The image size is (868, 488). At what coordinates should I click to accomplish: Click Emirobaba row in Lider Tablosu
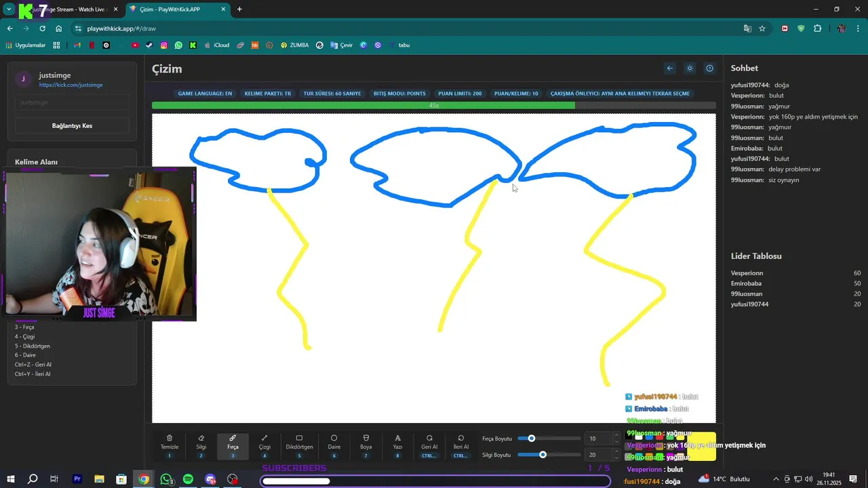[795, 283]
